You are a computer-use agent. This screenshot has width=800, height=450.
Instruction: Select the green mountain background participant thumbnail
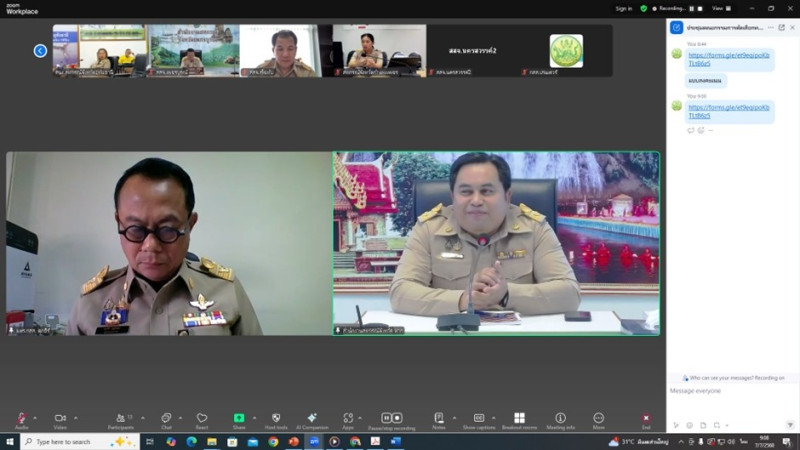[x=193, y=51]
